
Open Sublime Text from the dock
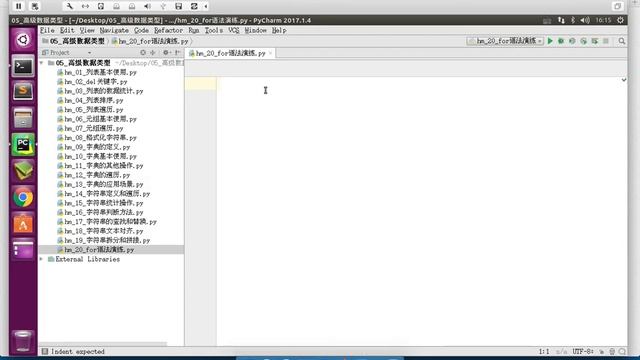[23, 91]
